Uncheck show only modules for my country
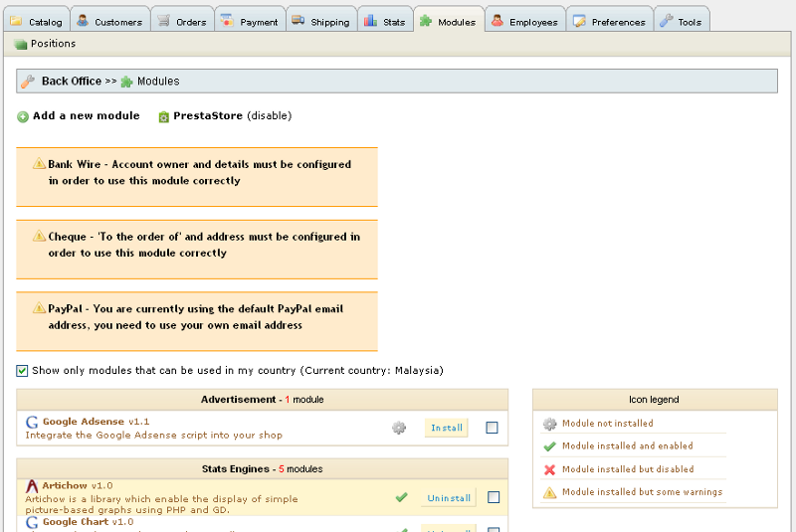 (x=22, y=371)
